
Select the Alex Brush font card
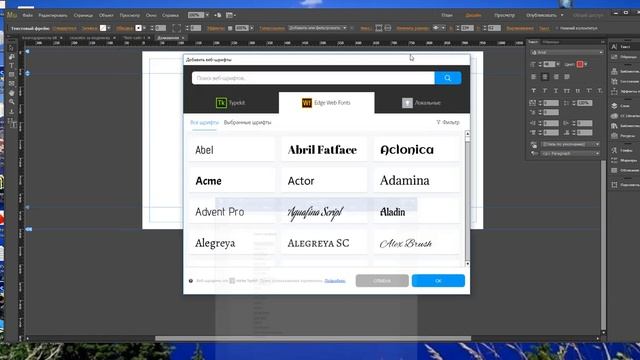(x=416, y=243)
